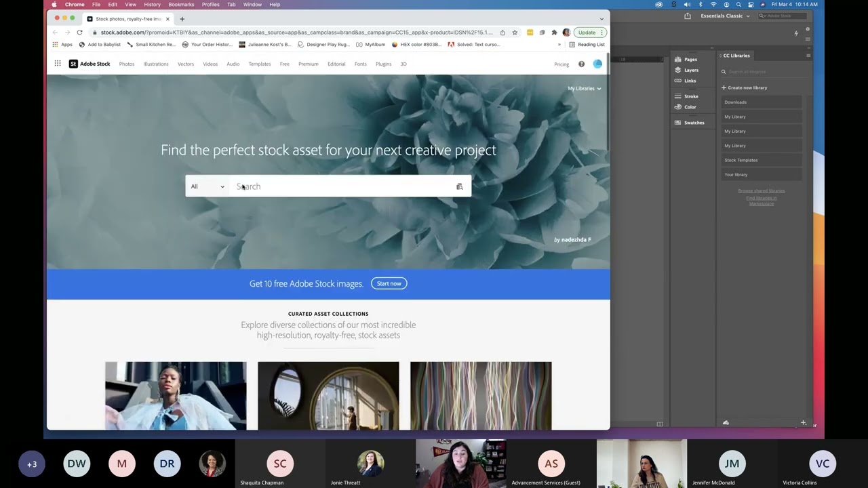Expand the bookmarks overflow chevron
Image resolution: width=868 pixels, height=488 pixels.
559,44
